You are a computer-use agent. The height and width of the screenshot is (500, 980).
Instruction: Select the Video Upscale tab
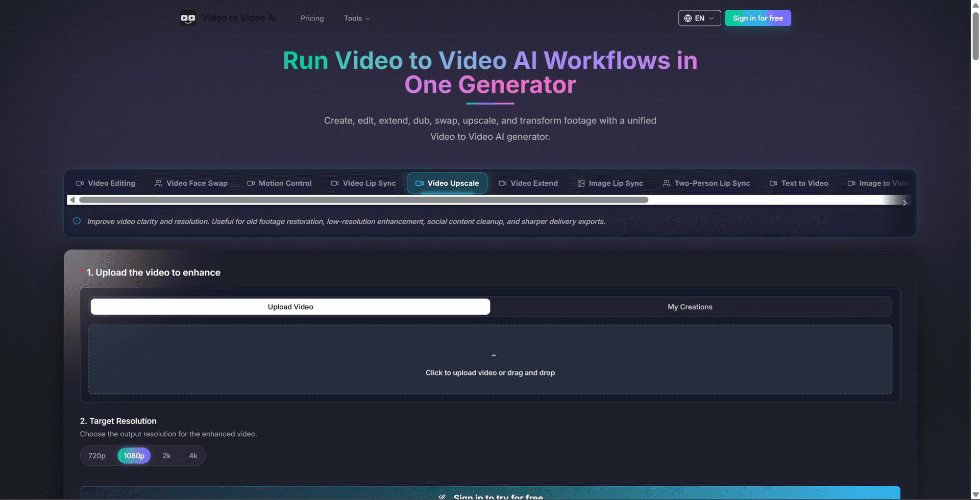[x=447, y=183]
